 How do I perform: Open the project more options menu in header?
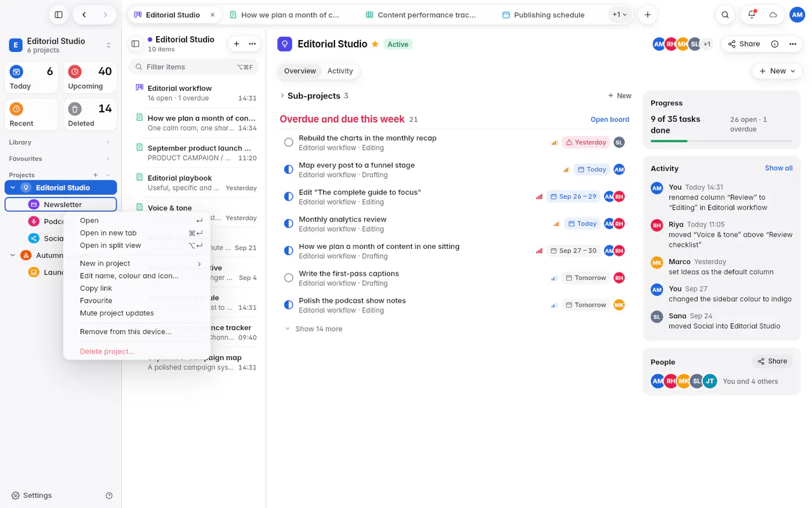pos(792,44)
